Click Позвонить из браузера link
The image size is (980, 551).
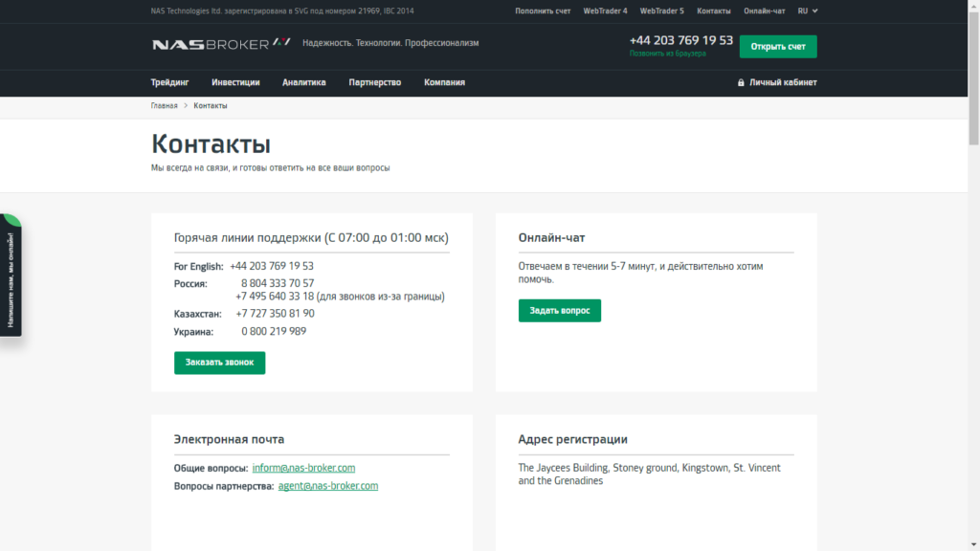667,54
